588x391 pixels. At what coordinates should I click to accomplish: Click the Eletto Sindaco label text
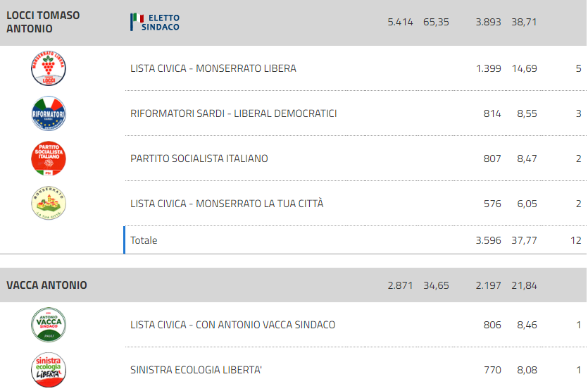pyautogui.click(x=161, y=22)
